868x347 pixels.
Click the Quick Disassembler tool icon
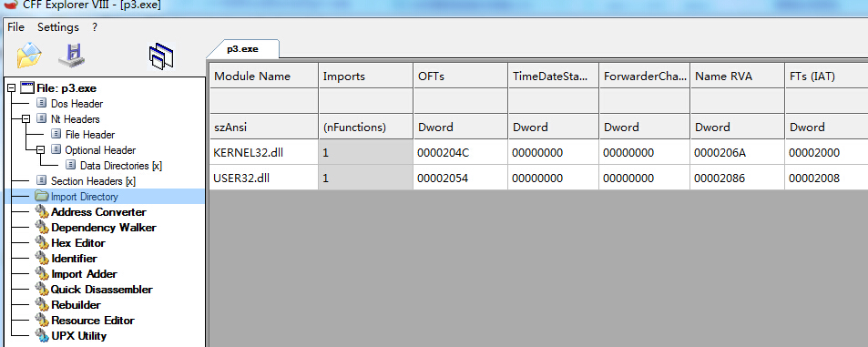[x=42, y=290]
